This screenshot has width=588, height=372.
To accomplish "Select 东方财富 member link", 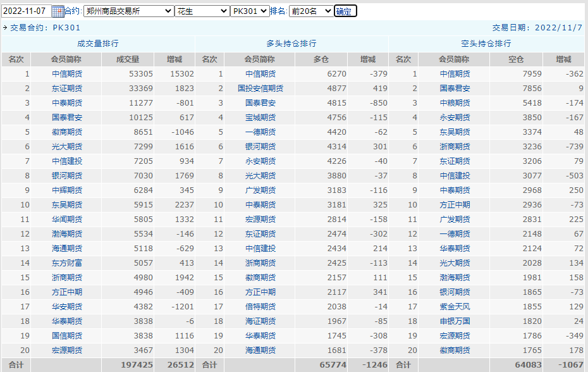I will pos(67,263).
